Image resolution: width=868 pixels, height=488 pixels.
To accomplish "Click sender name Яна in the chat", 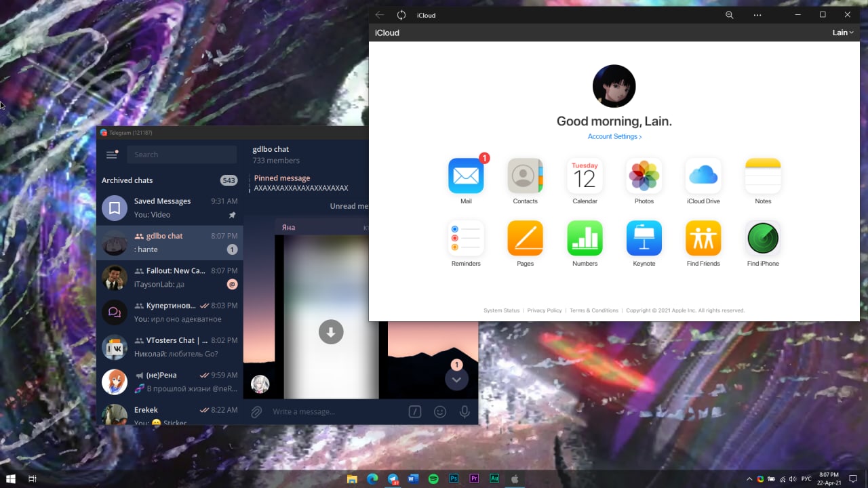I will pos(288,227).
